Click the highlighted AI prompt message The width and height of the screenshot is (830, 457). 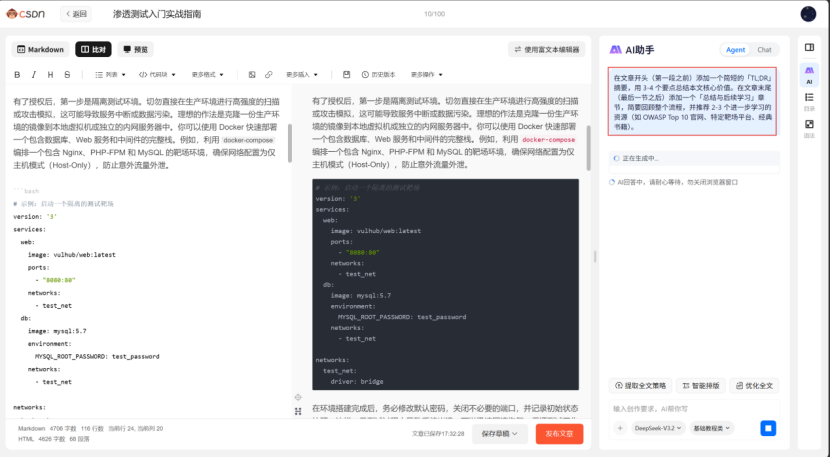[692, 102]
